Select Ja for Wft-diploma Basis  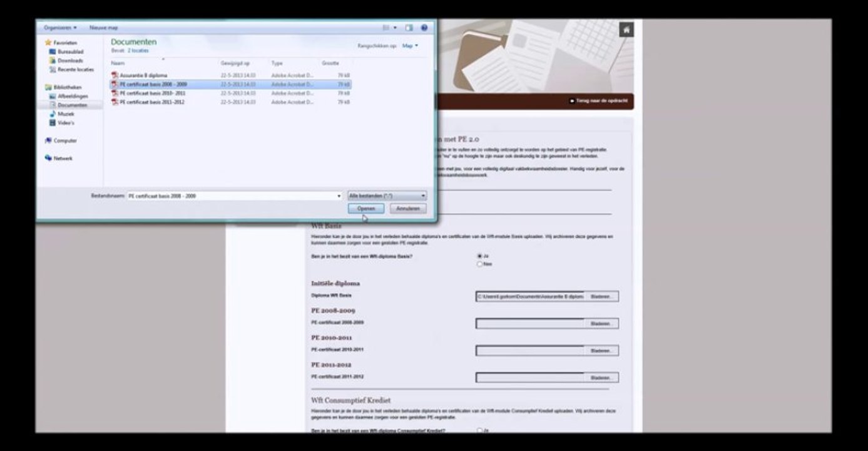[x=479, y=256]
